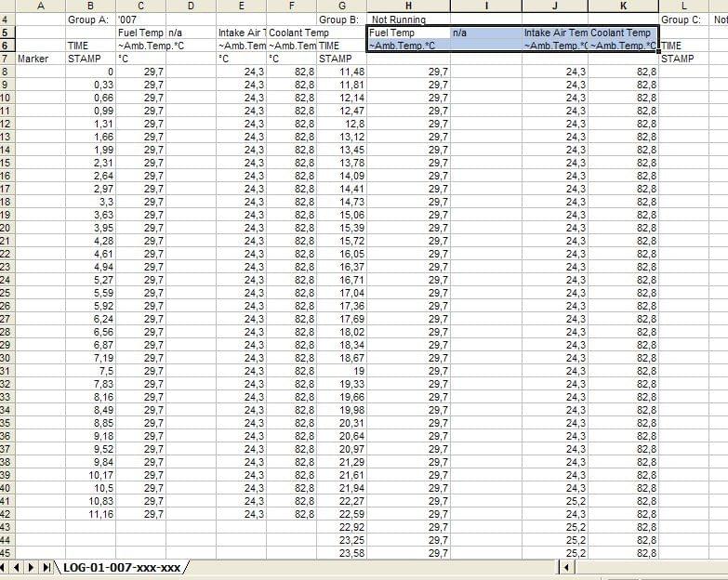The height and width of the screenshot is (580, 728).
Task: Click the '°C' unit cell in column E
Action: (241, 59)
